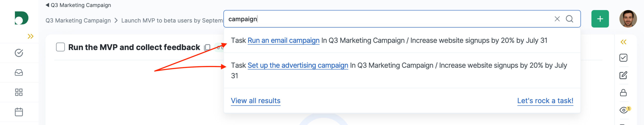Viewport: 644px width, 125px height.
Task: Open the tasks checkmark icon in sidebar
Action: pos(19,53)
